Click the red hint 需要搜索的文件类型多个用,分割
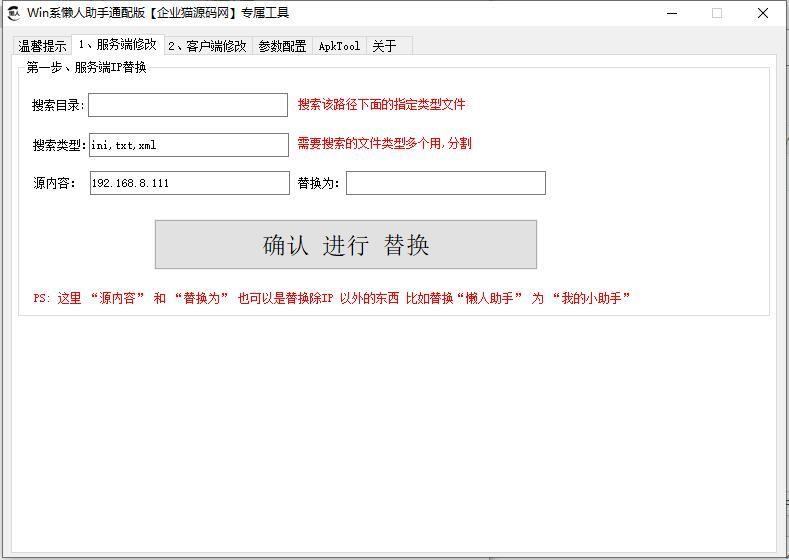The width and height of the screenshot is (789, 560). (384, 143)
